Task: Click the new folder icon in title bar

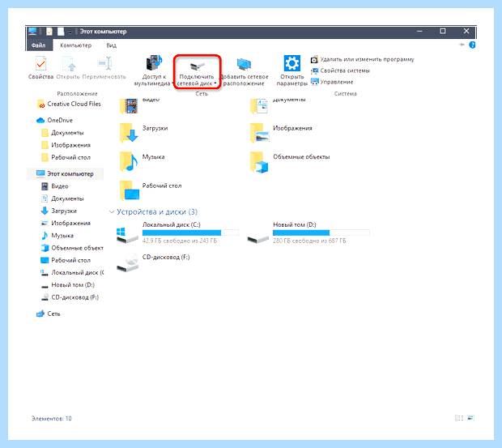Action: (x=61, y=32)
